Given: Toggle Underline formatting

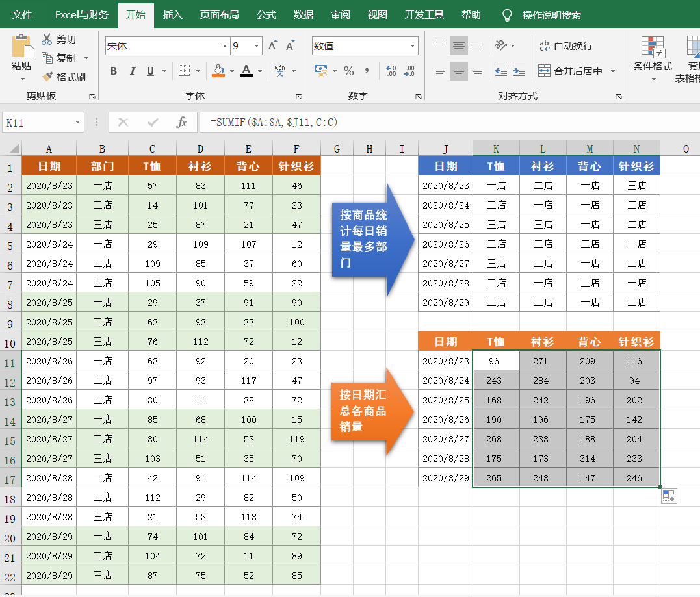Looking at the screenshot, I should coord(150,71).
